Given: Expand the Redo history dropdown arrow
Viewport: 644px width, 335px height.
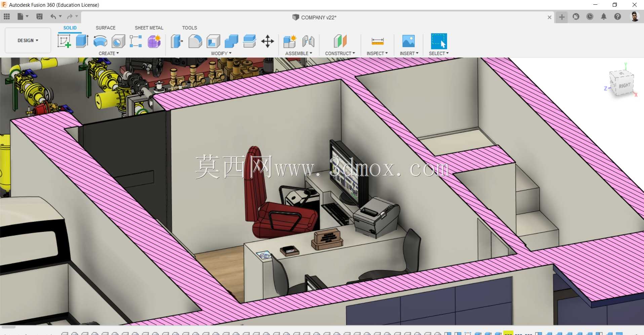Looking at the screenshot, I should pos(77,16).
